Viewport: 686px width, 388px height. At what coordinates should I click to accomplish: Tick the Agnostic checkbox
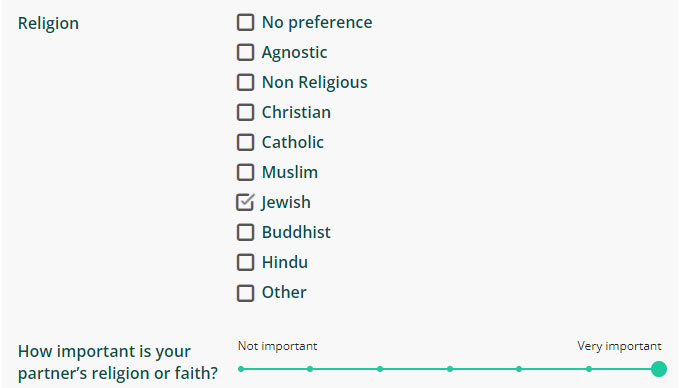pos(245,52)
